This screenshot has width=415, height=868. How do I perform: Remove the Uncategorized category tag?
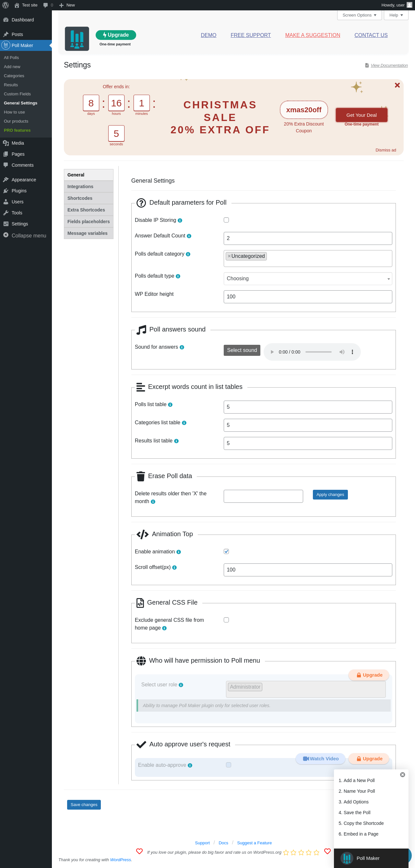(229, 256)
